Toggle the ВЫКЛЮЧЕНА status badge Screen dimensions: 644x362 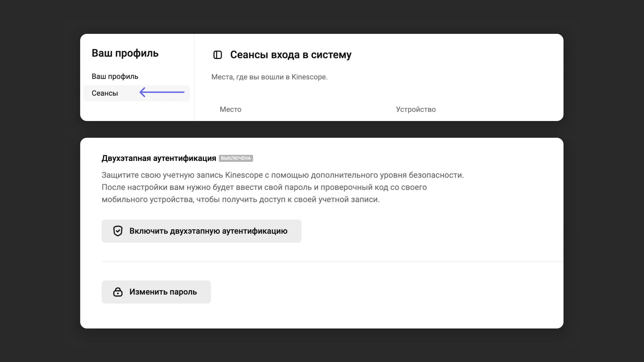(x=236, y=158)
